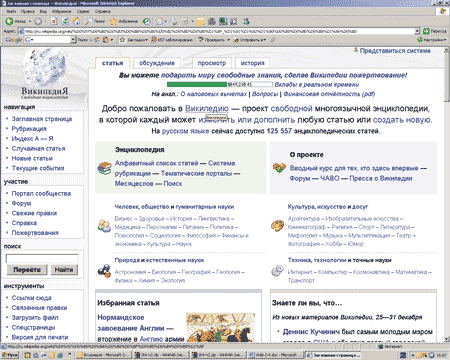Click the History clock icon in toolbar

pyautogui.click(x=146, y=22)
